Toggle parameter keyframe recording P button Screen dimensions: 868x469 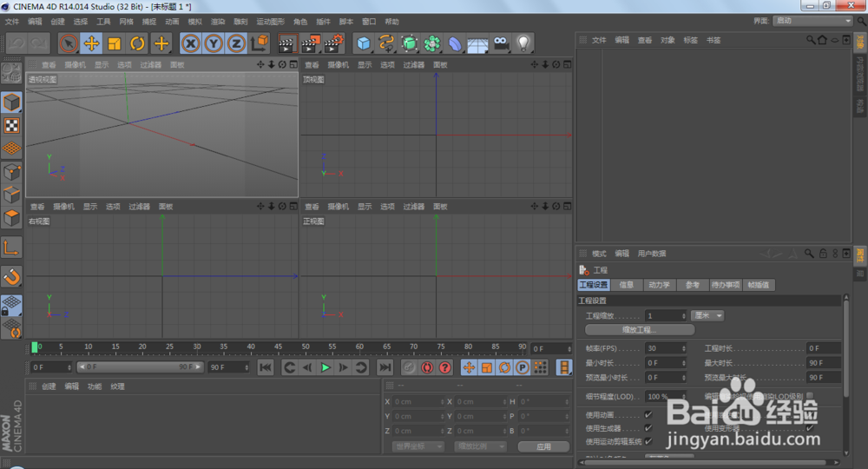(x=522, y=367)
